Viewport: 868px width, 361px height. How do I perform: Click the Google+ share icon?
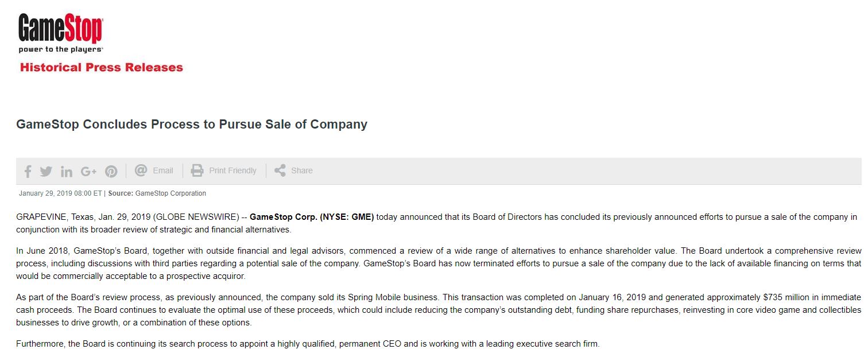tap(88, 171)
